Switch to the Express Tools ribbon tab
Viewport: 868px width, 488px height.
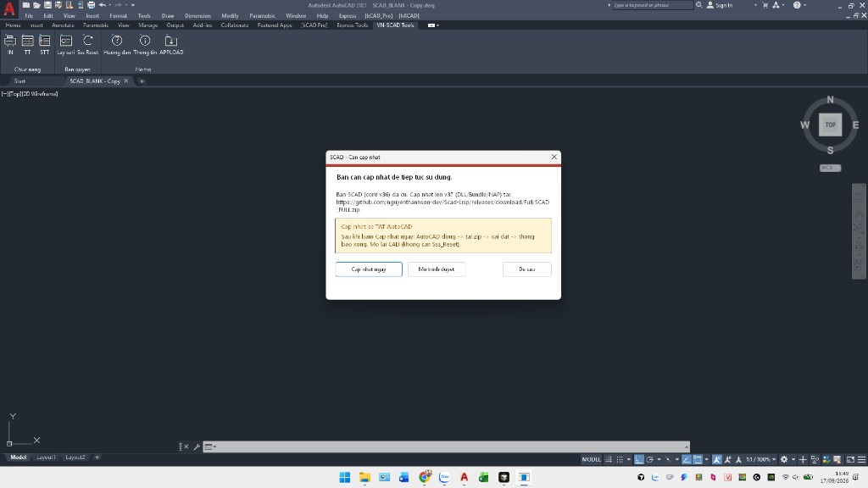(352, 25)
